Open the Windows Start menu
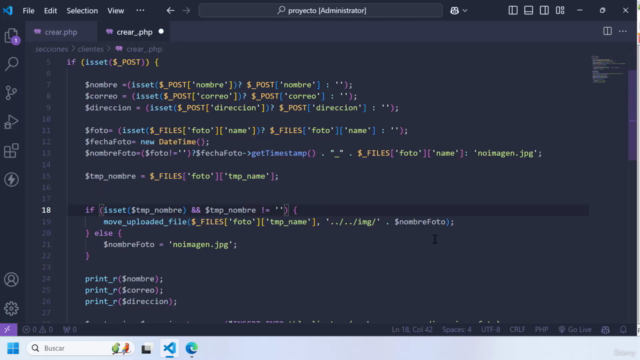 (x=13, y=348)
